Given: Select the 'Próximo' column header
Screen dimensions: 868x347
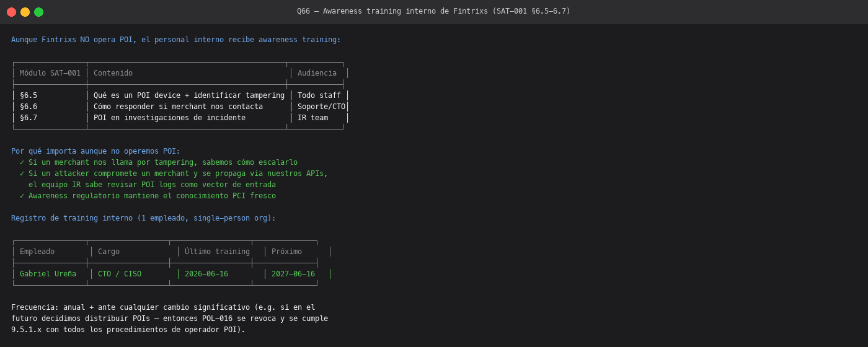Looking at the screenshot, I should point(286,252).
